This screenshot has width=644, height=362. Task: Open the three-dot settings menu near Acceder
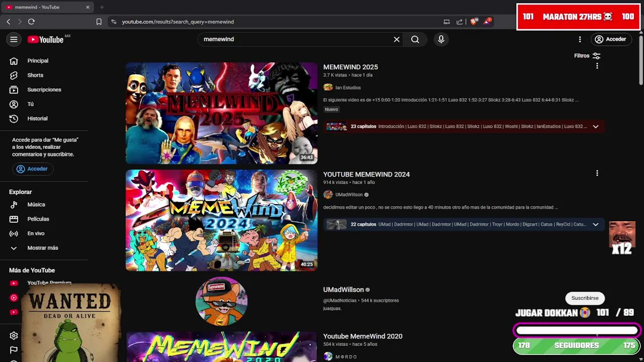(580, 39)
